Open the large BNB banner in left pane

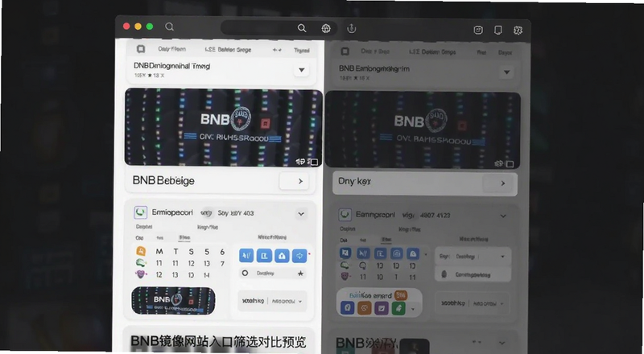pyautogui.click(x=224, y=127)
